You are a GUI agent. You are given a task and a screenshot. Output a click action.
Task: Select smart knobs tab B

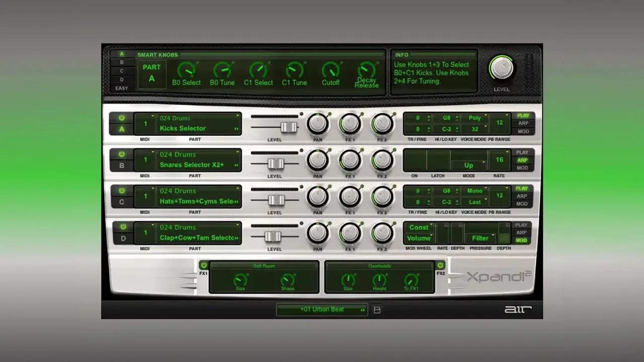(121, 62)
